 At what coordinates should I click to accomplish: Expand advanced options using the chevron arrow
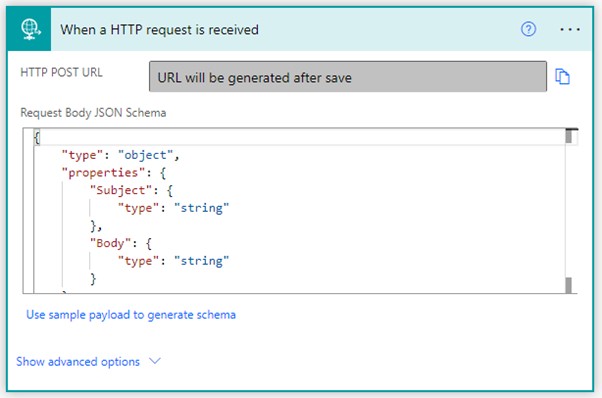pyautogui.click(x=155, y=361)
